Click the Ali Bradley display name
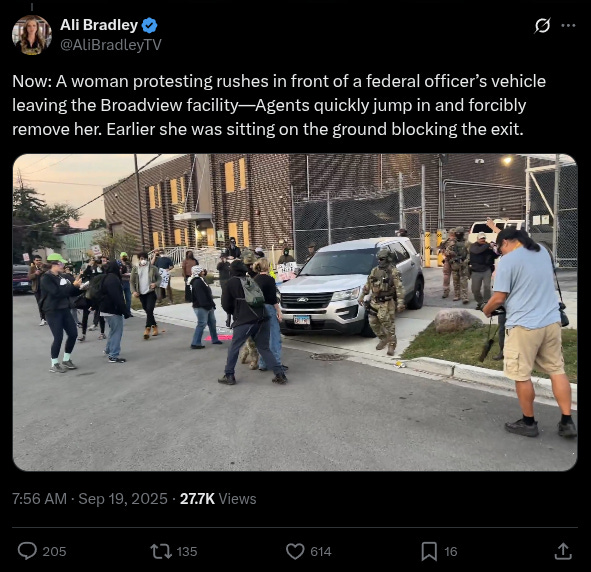Viewport: 591px width, 572px height. point(99,25)
